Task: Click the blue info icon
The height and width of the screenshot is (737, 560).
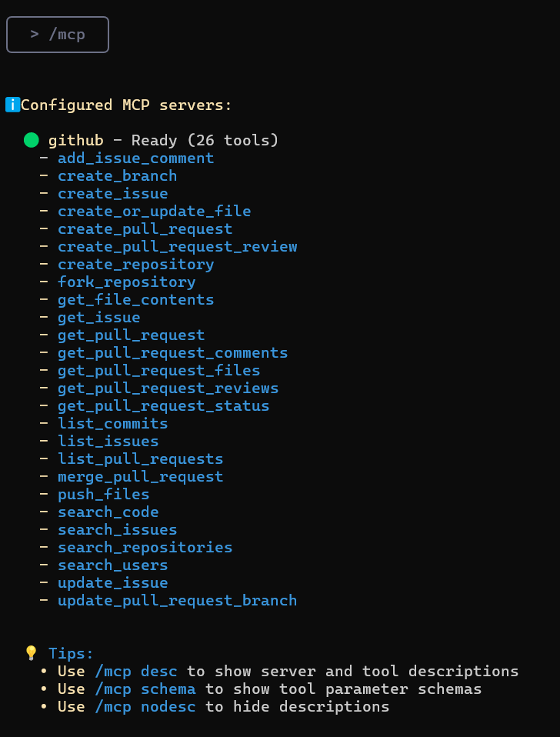Action: tap(12, 105)
